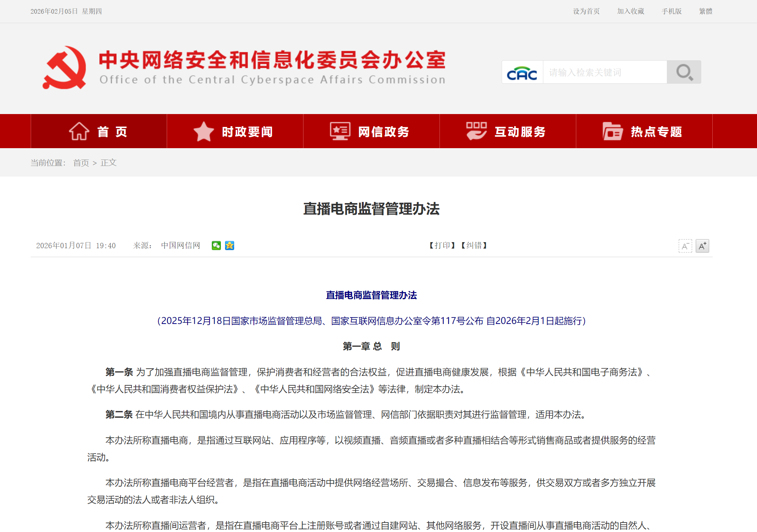Activate the 纠错 error-report option
This screenshot has width=757, height=532.
tap(474, 246)
